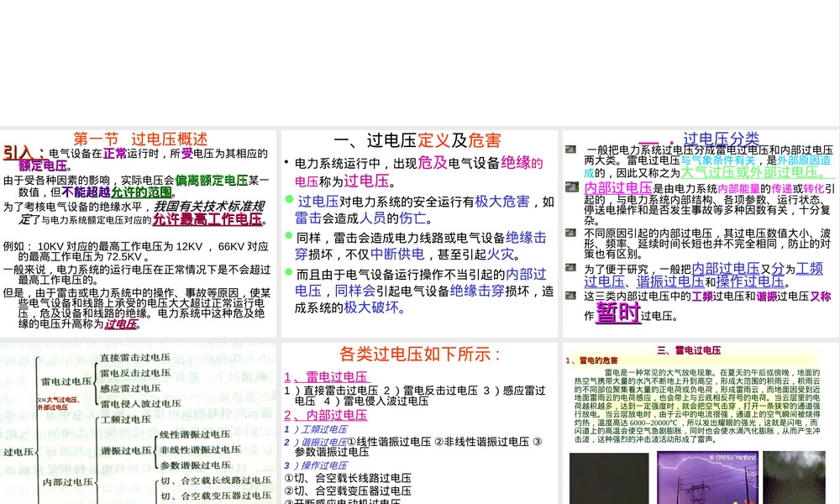This screenshot has width=840, height=504.
Task: Click the heading 各类过电压如下所示
Action: [420, 354]
